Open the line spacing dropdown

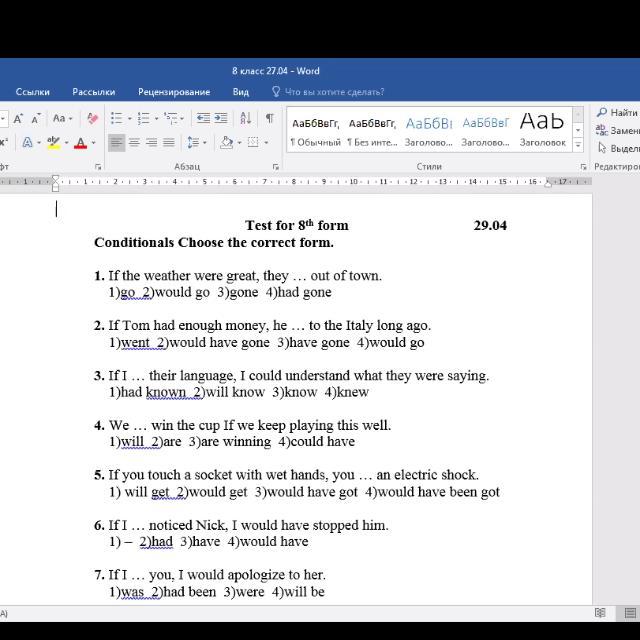coord(196,143)
